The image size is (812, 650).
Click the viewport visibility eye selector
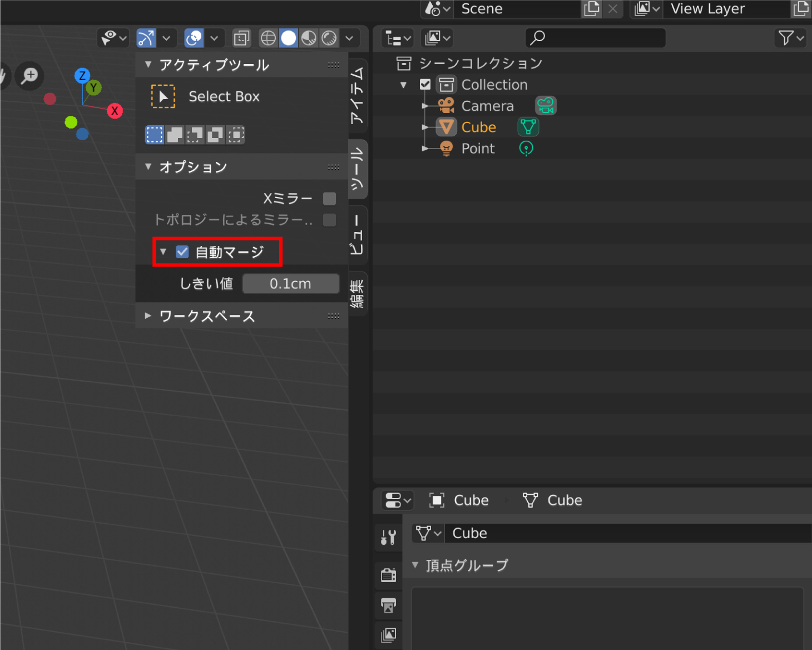(x=113, y=38)
